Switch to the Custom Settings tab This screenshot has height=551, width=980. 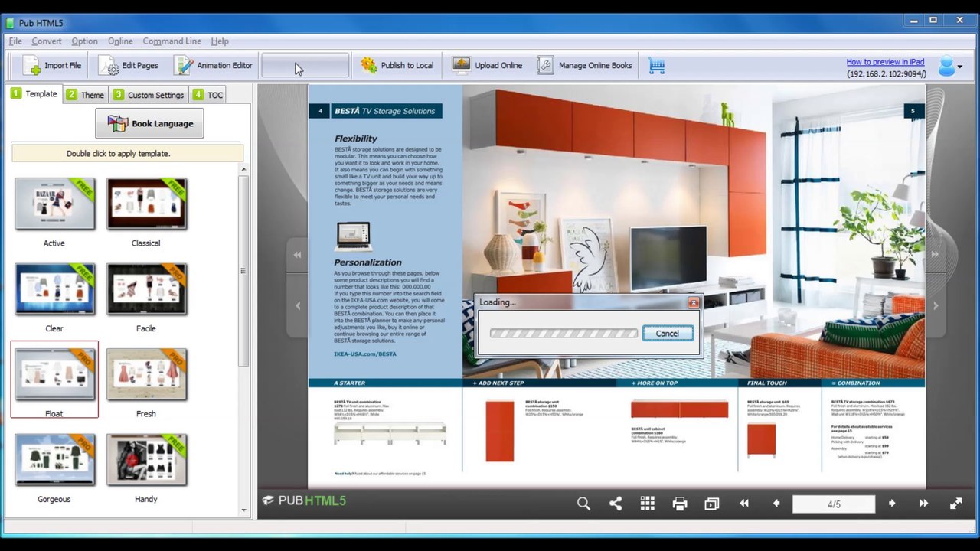coord(149,95)
